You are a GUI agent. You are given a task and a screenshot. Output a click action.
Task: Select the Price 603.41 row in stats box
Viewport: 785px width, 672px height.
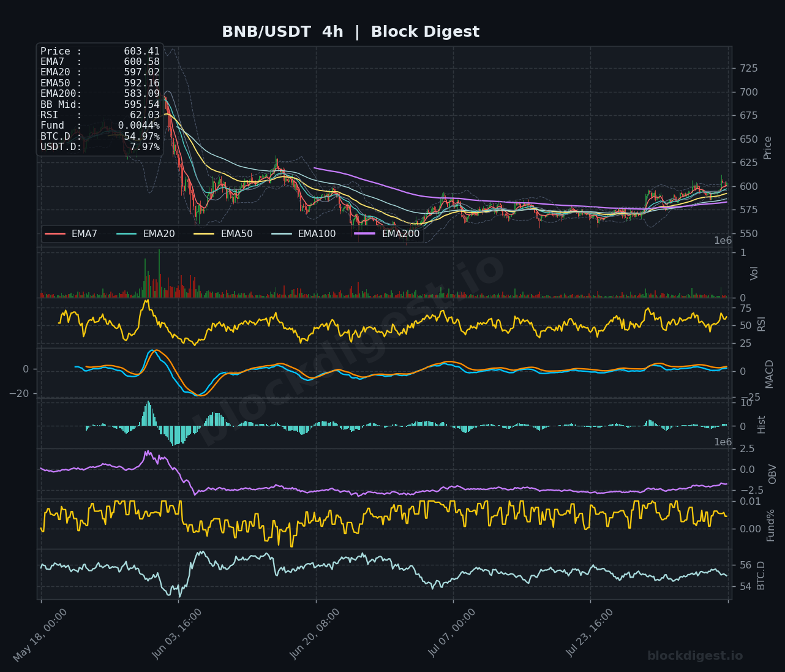tap(100, 51)
